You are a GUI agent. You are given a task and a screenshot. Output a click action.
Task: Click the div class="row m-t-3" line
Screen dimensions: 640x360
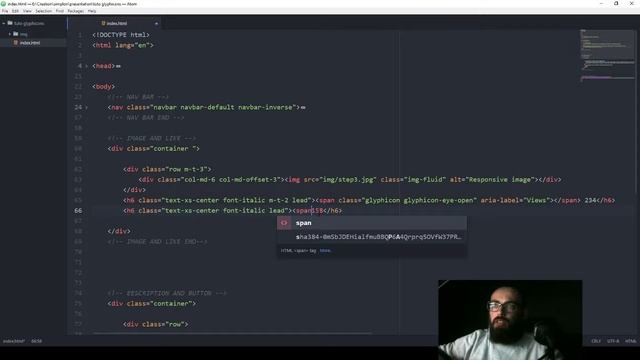click(x=167, y=169)
